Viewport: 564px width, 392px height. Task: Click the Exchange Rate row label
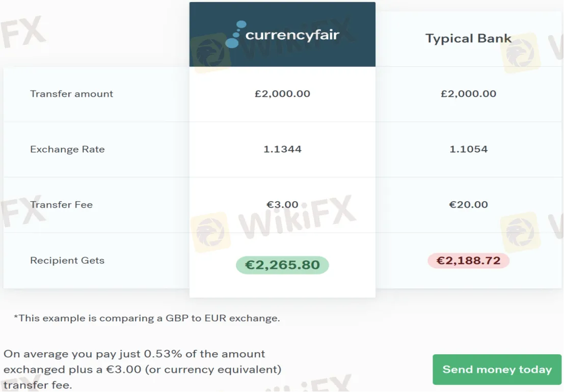68,149
